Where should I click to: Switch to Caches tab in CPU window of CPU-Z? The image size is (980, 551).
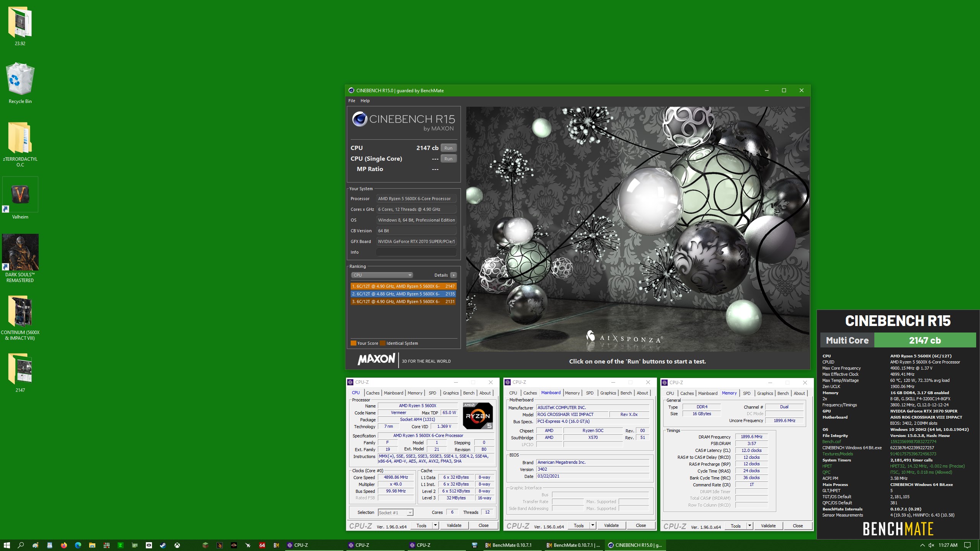click(372, 393)
